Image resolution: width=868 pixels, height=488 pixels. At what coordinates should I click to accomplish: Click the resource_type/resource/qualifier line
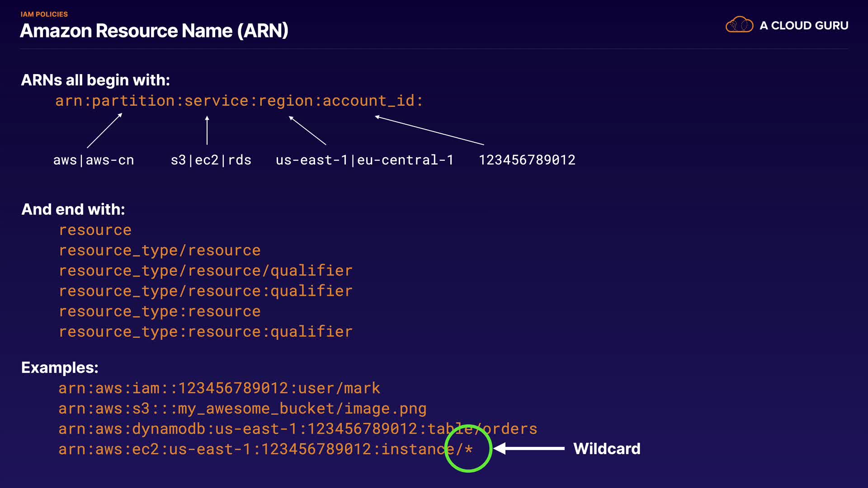click(206, 271)
